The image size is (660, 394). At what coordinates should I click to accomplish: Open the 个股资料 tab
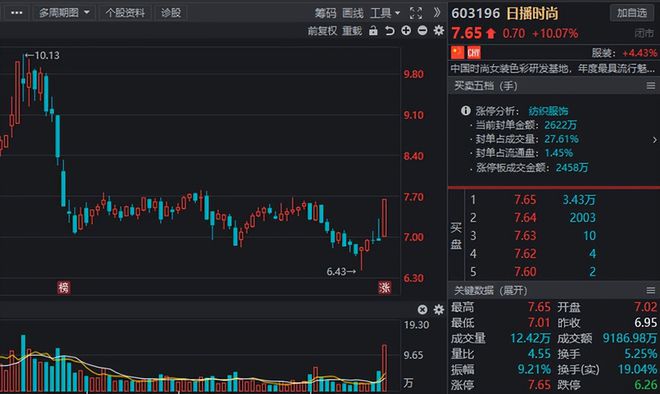tap(125, 13)
